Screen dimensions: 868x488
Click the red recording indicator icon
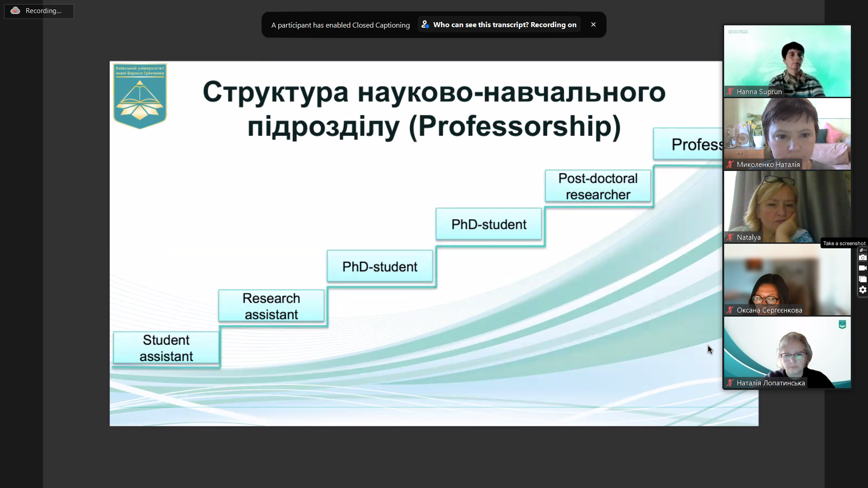point(15,11)
